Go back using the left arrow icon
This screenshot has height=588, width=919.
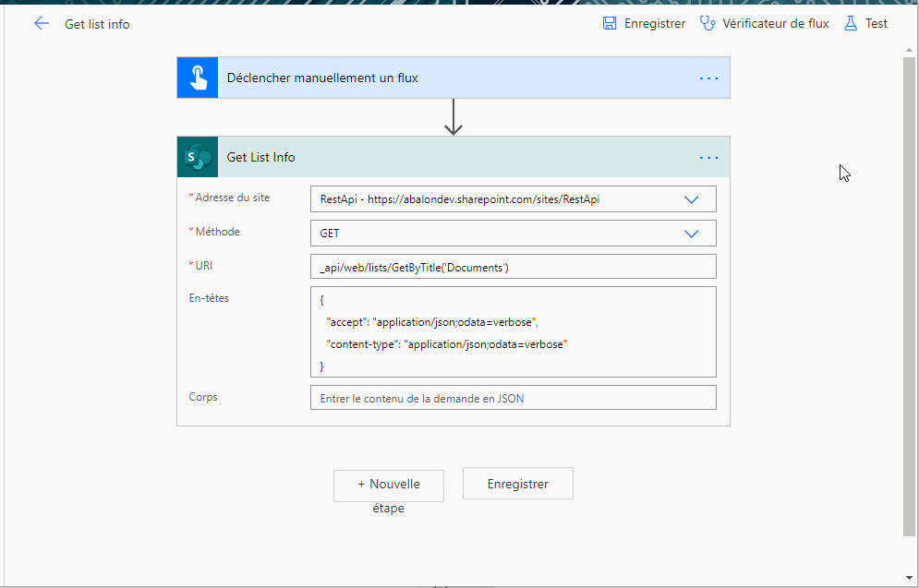click(42, 23)
